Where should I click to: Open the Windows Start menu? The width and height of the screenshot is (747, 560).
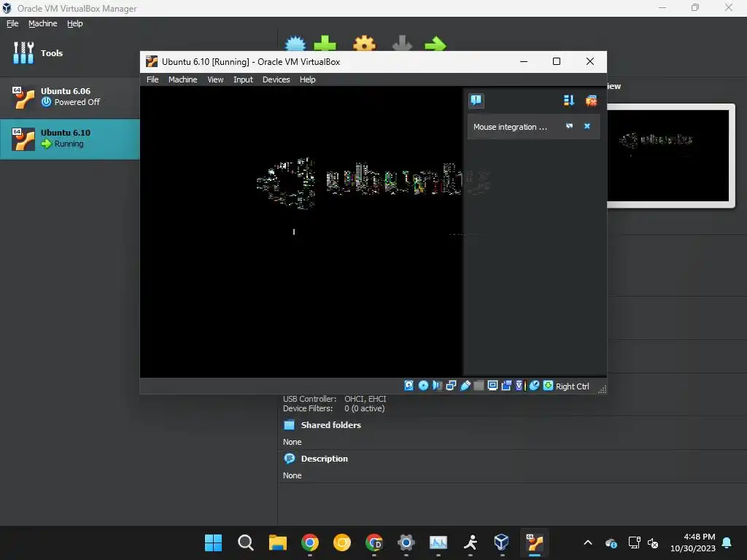[214, 542]
